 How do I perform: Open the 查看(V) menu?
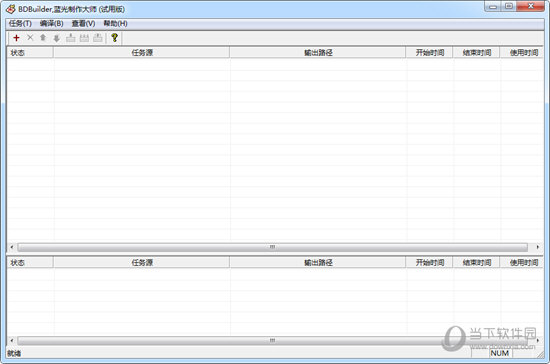(x=83, y=23)
